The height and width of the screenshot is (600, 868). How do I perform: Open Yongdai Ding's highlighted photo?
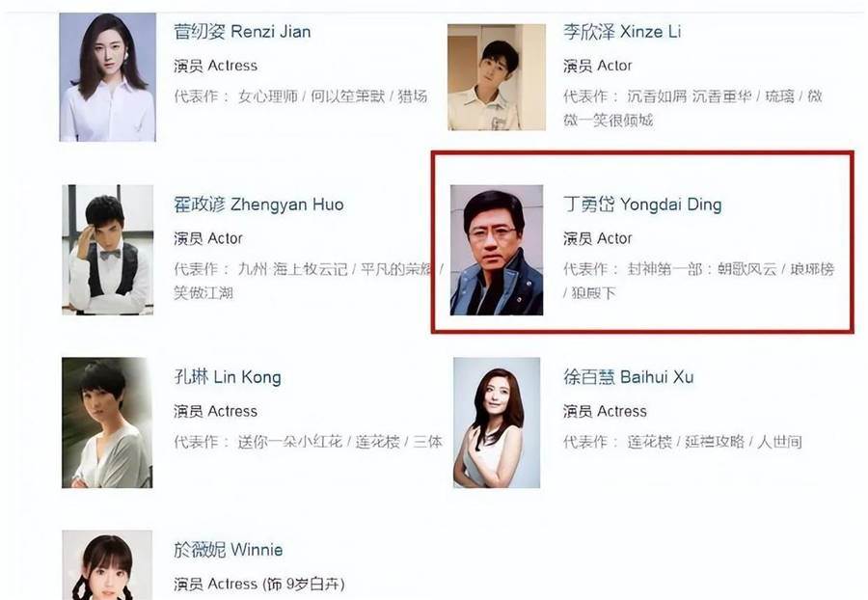click(497, 250)
